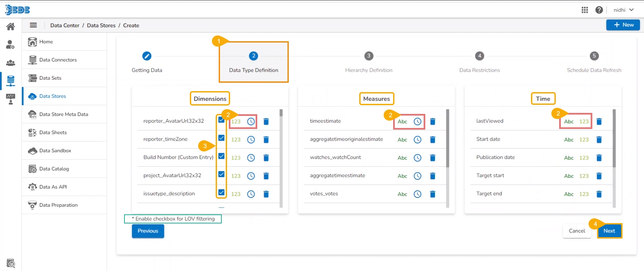Viewport: 644px width, 271px height.
Task: Go to Data Preparation menu item
Action: pos(58,205)
